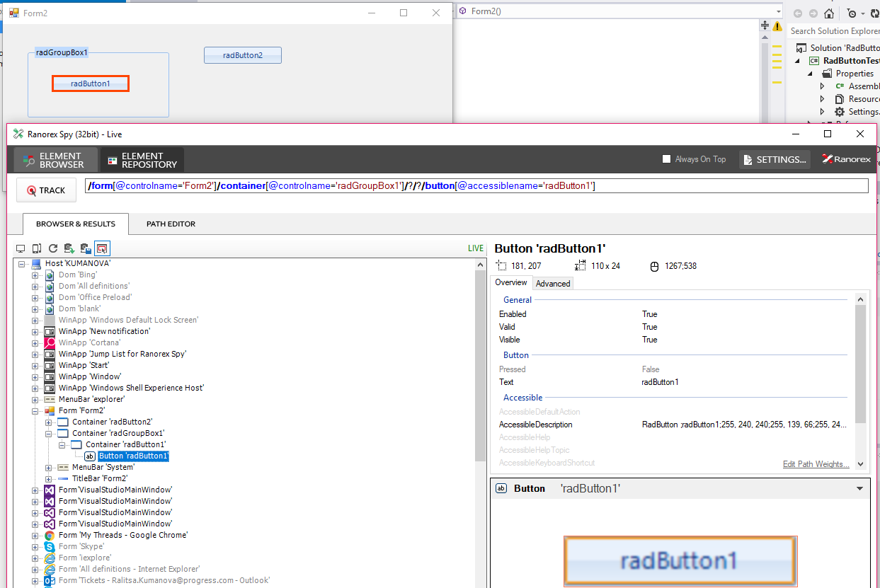The height and width of the screenshot is (588, 880).
Task: Click the save snapshot icon with floppy disk
Action: (86, 248)
